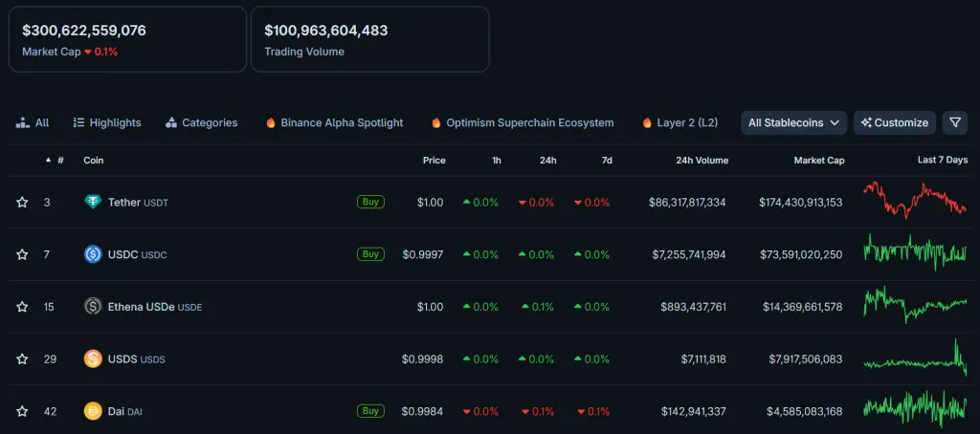The image size is (980, 434).
Task: Click the USDC coin logo icon
Action: point(93,254)
